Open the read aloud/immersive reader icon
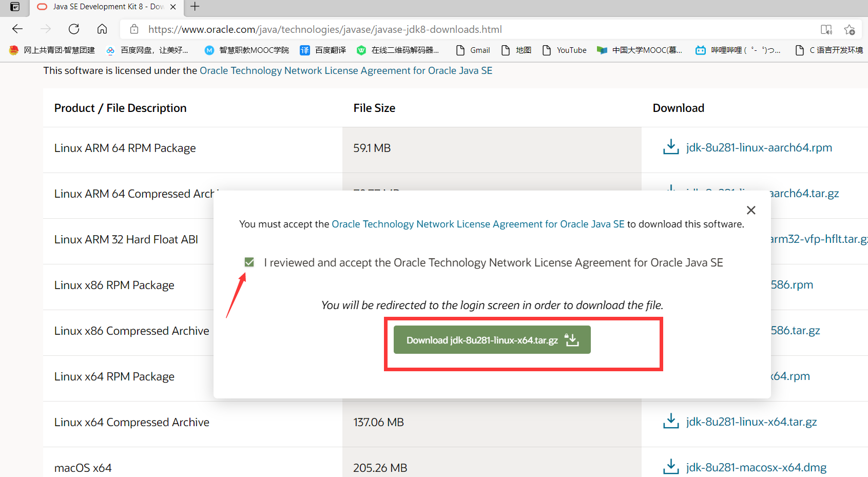The height and width of the screenshot is (477, 868). (x=826, y=29)
